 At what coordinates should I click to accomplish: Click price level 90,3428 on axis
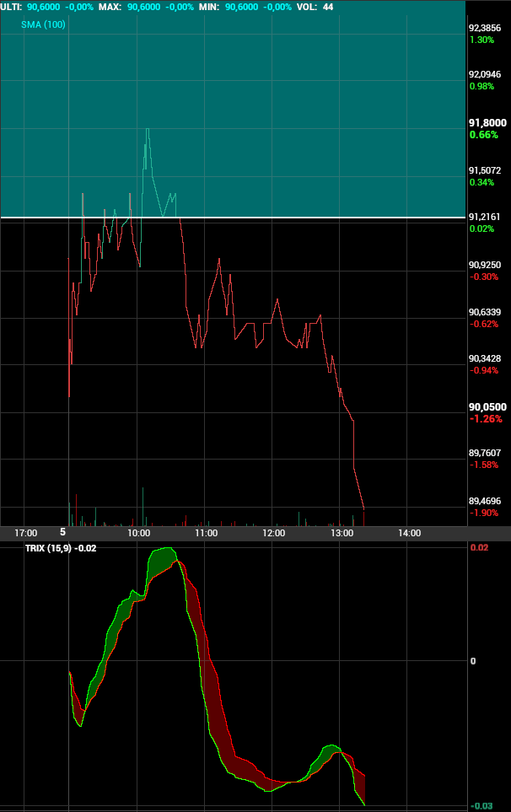pyautogui.click(x=485, y=358)
